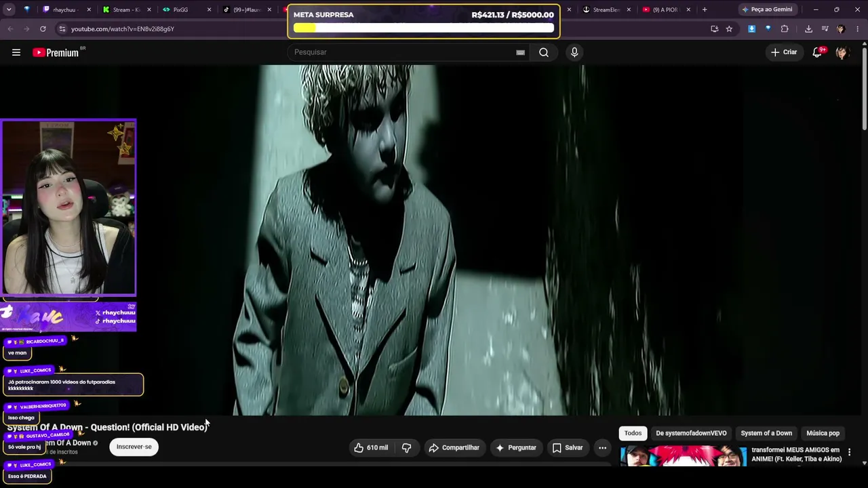
Task: Click the Perguntar ask button
Action: (x=515, y=447)
